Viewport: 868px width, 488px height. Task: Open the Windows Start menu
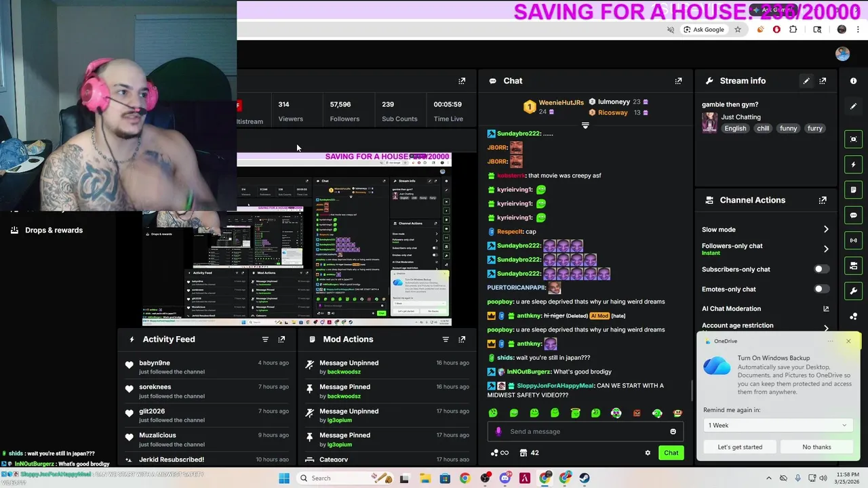284,478
